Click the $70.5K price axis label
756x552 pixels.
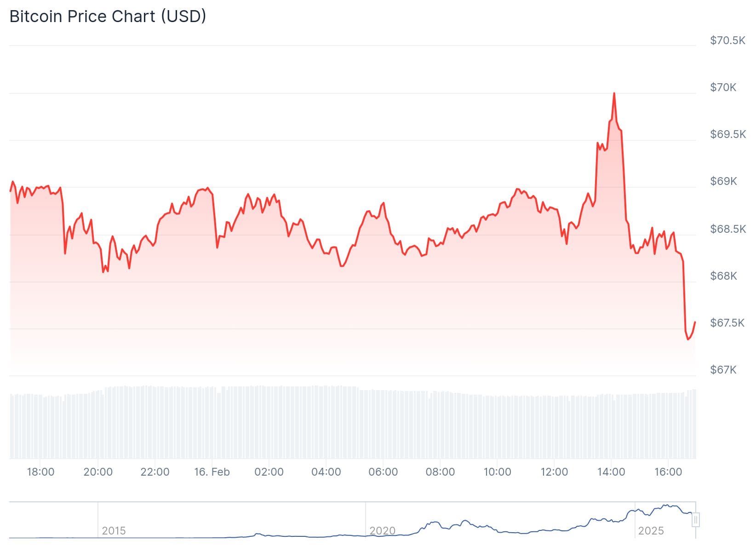pos(727,40)
